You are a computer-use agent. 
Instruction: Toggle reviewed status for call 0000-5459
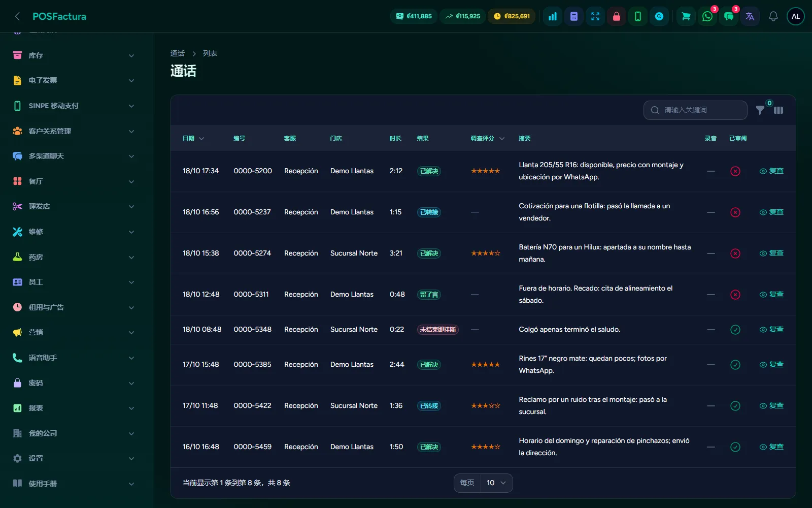click(x=735, y=447)
